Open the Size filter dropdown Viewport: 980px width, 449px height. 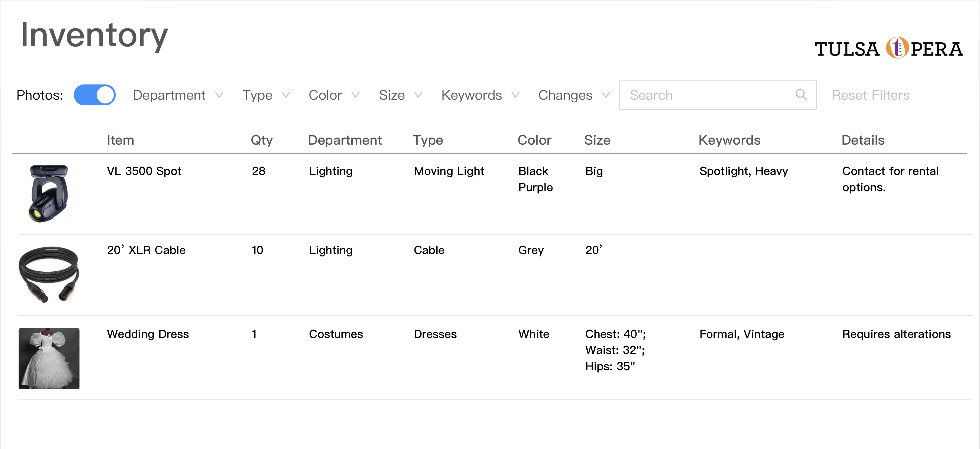[400, 95]
